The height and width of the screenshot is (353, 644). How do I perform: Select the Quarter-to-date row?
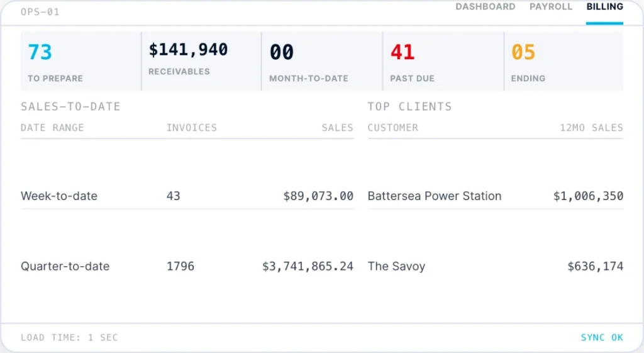(187, 266)
